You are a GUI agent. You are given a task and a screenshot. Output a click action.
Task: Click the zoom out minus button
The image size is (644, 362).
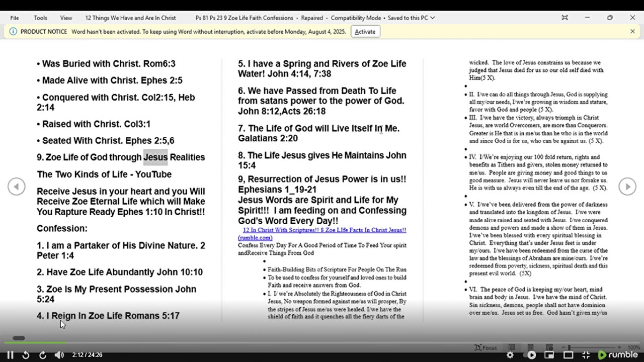(x=563, y=347)
